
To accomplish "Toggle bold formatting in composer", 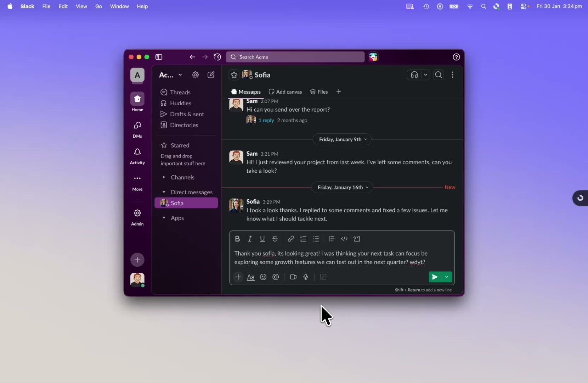I will tap(238, 239).
